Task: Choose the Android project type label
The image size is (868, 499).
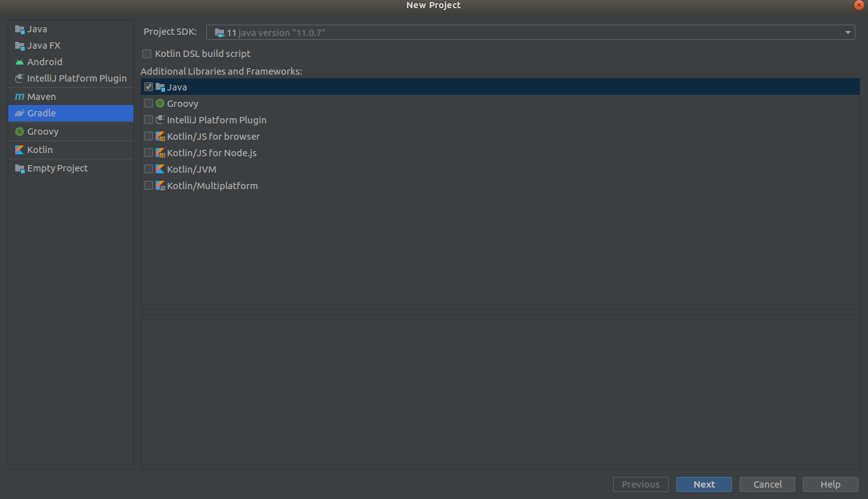Action: 45,62
